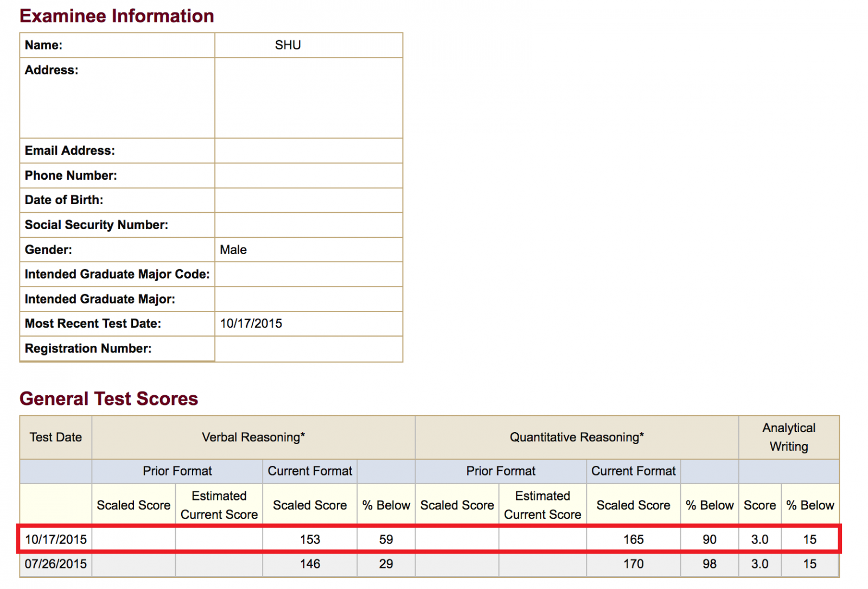Viewport: 868px width, 589px height.
Task: Select the gender value 'Male'
Action: coord(233,250)
